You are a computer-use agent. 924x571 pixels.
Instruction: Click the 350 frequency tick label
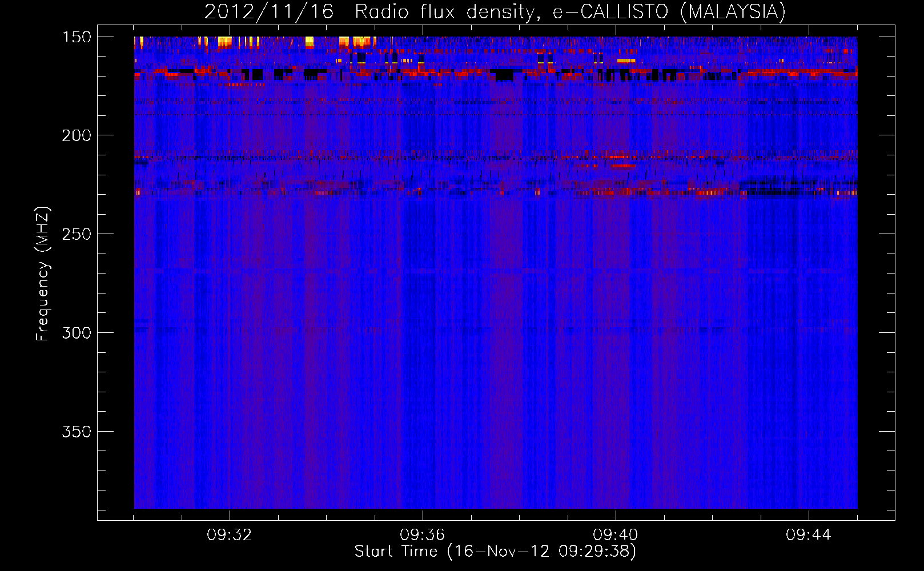pos(77,432)
